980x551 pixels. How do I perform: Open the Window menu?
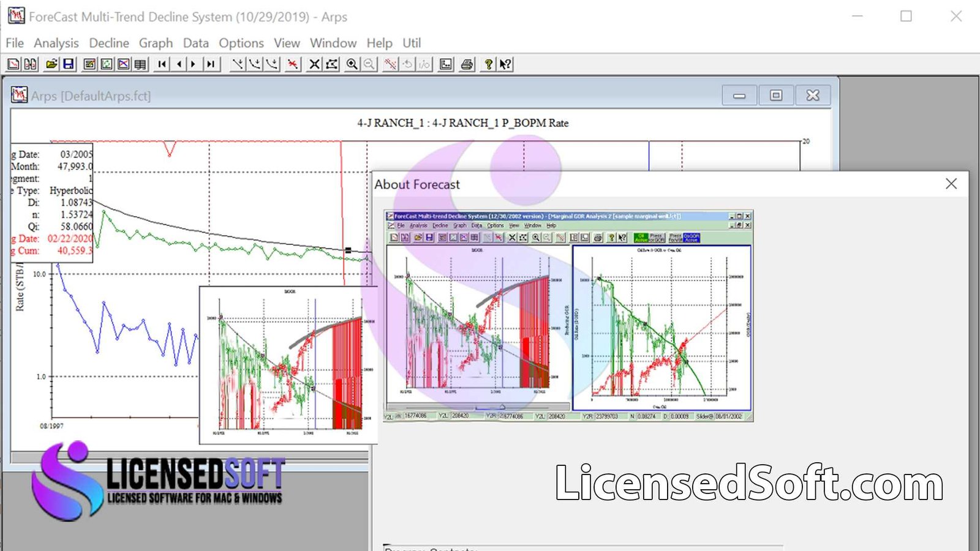333,43
